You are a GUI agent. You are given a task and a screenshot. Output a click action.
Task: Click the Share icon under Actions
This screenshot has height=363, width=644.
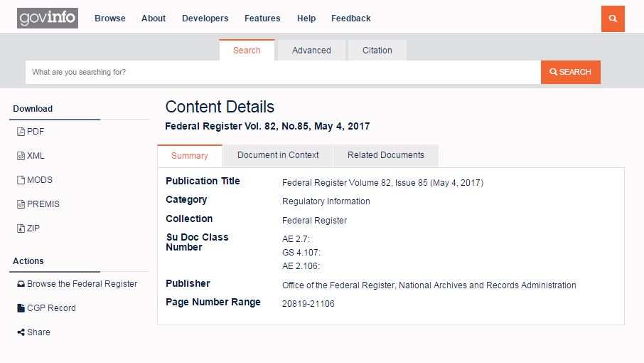click(x=21, y=332)
